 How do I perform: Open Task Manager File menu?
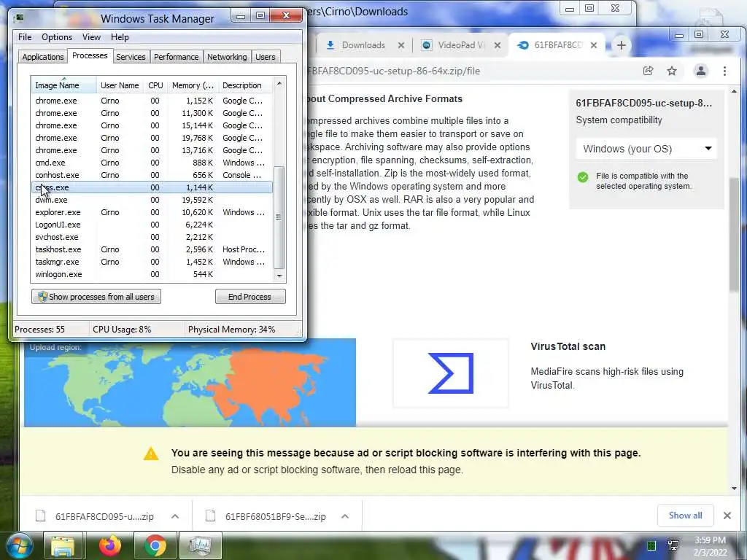pyautogui.click(x=25, y=37)
